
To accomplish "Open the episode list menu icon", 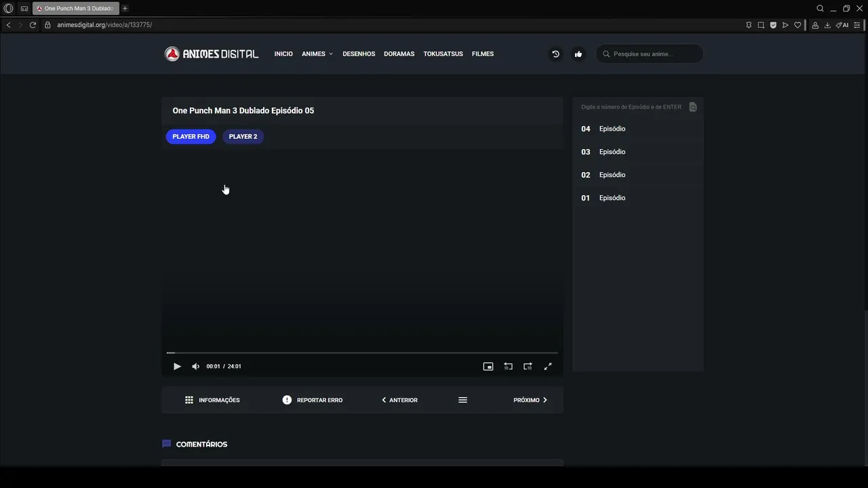I will (x=462, y=401).
